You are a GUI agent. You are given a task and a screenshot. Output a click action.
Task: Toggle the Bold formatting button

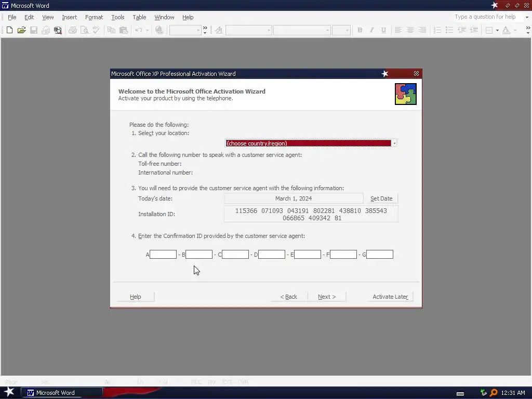pyautogui.click(x=360, y=30)
